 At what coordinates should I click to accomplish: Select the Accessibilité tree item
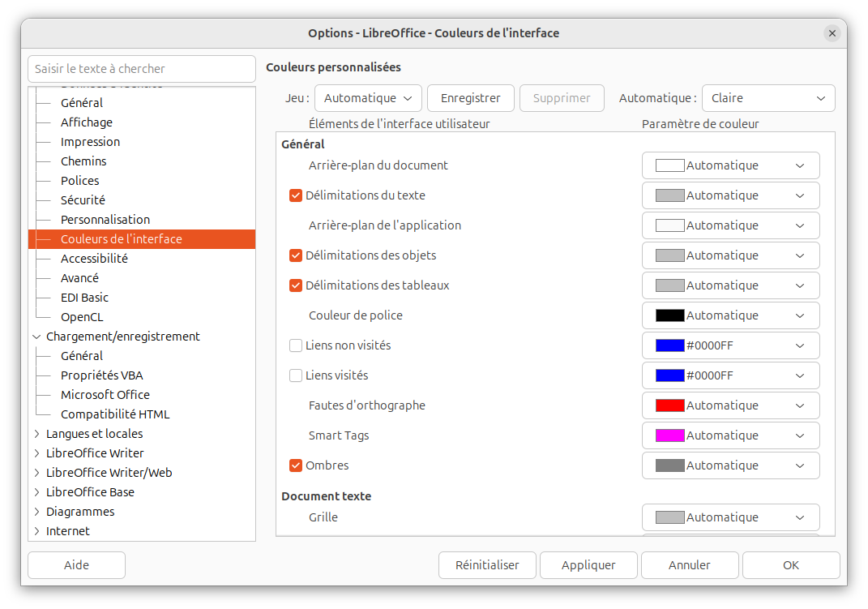94,259
